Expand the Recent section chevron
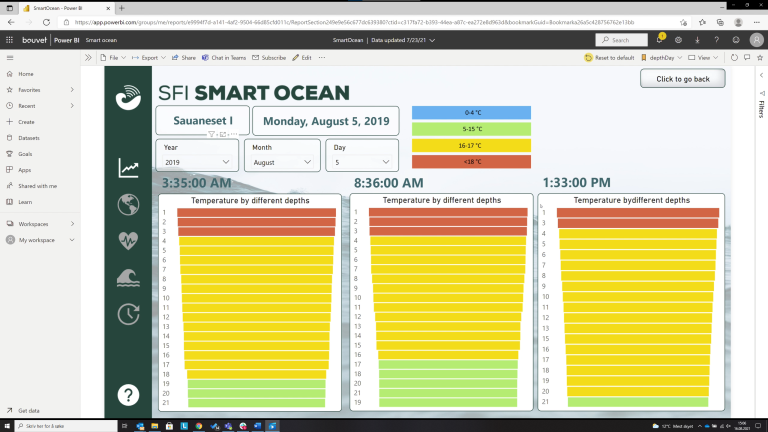Image resolution: width=768 pixels, height=432 pixels. point(72,106)
